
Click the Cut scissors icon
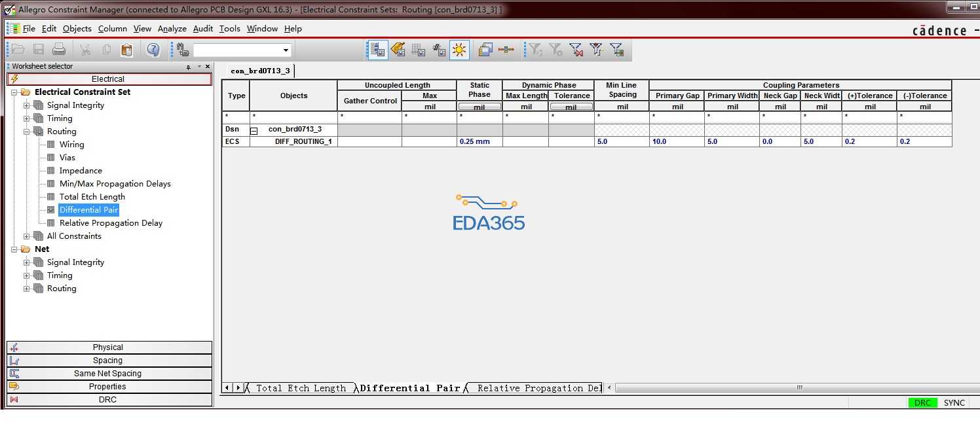click(86, 50)
